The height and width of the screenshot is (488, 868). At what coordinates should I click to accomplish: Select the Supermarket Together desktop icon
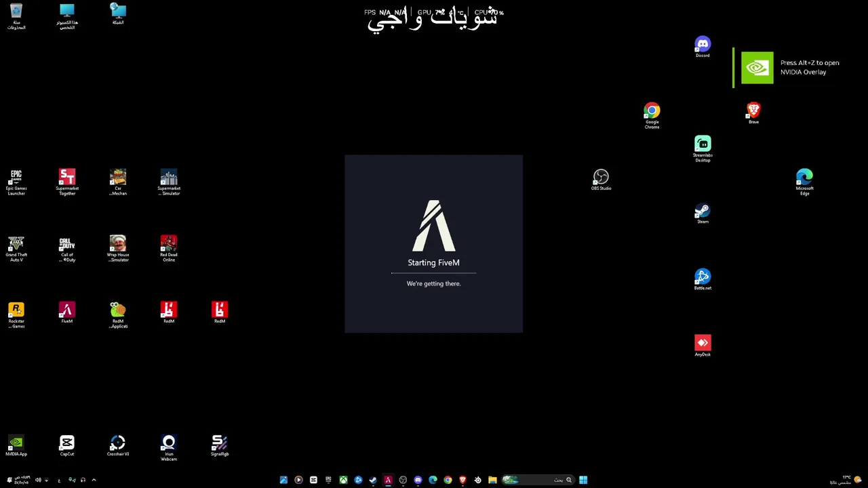67,182
